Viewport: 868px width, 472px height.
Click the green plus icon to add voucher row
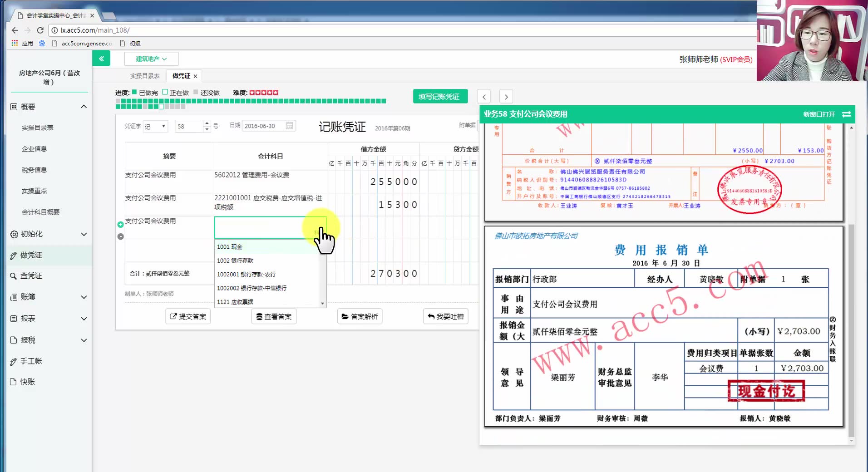click(x=120, y=224)
